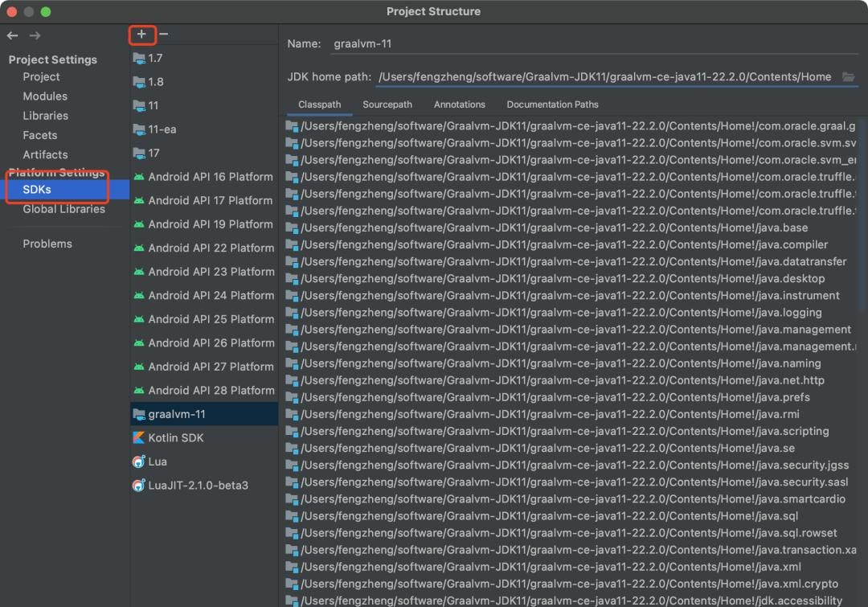Click the minus icon to remove SDK
868x607 pixels.
pyautogui.click(x=164, y=34)
